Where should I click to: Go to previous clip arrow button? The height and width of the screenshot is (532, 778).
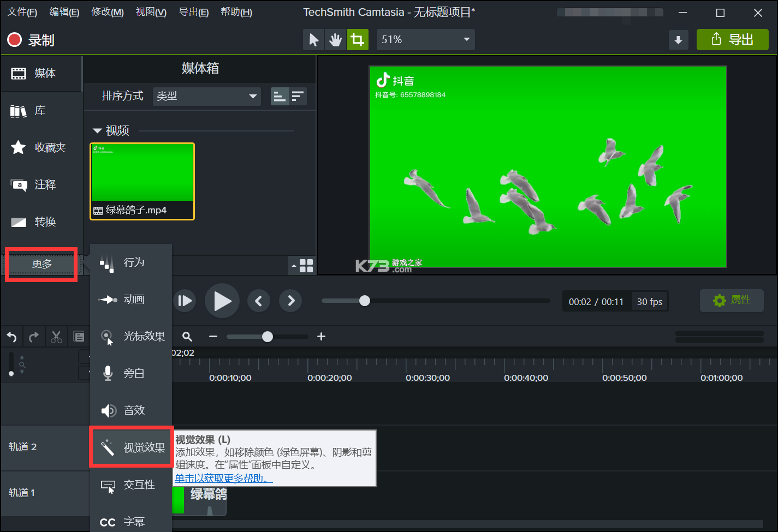click(x=259, y=301)
